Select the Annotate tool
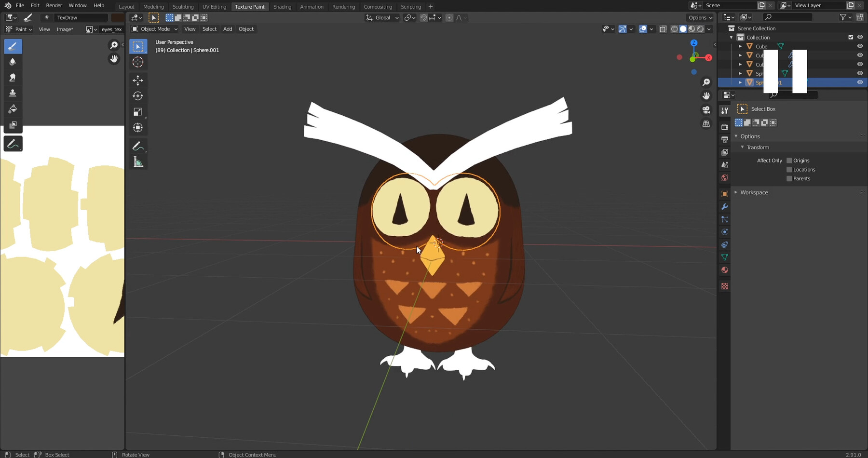 13,143
